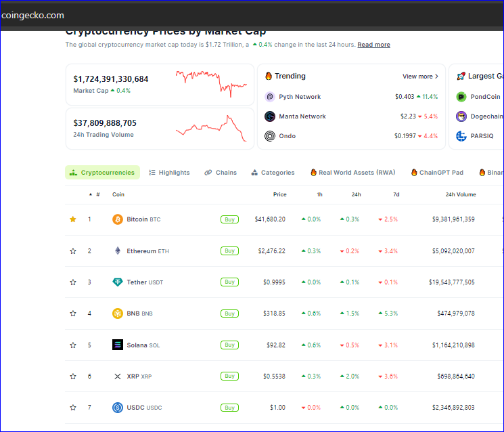Click the Buy button for Tether

[x=229, y=282]
